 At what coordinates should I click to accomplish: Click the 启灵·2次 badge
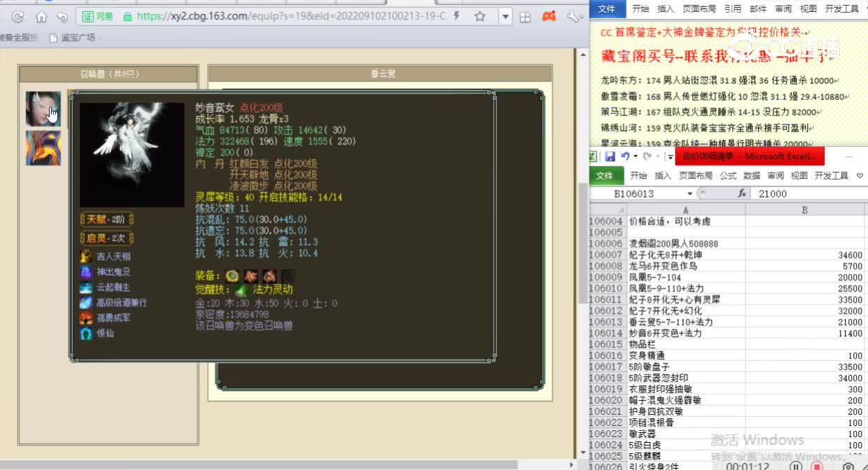click(x=107, y=238)
